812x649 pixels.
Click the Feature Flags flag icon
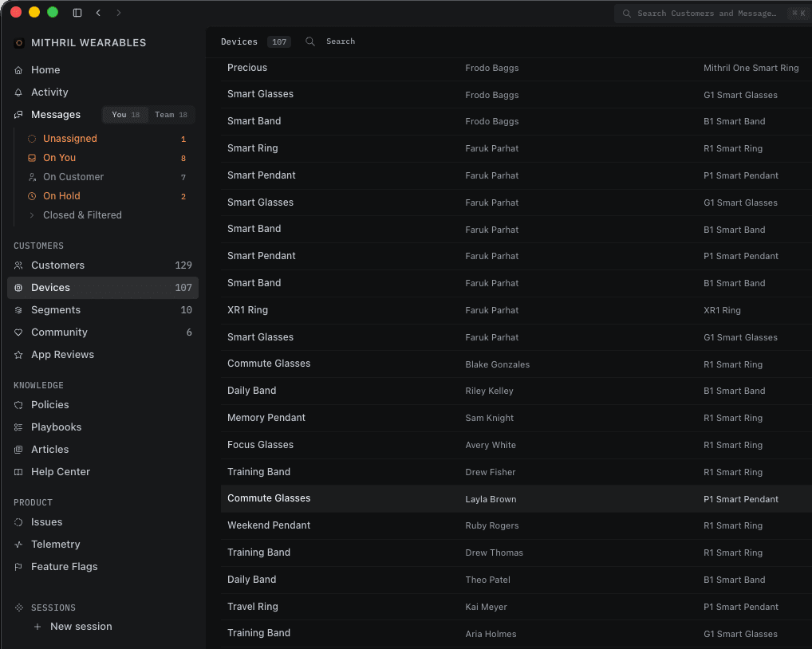pos(18,567)
